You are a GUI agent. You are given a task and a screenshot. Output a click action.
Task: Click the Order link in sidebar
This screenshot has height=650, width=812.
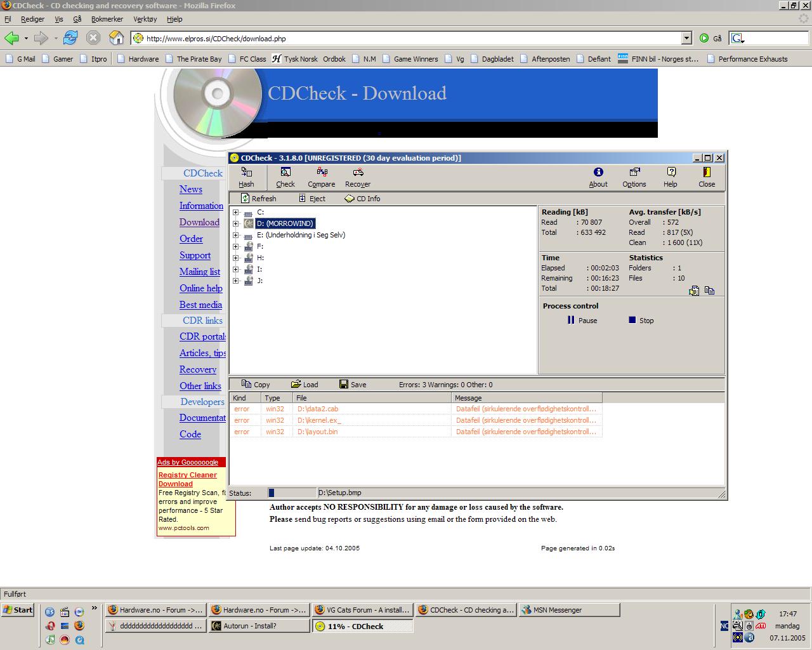click(191, 239)
